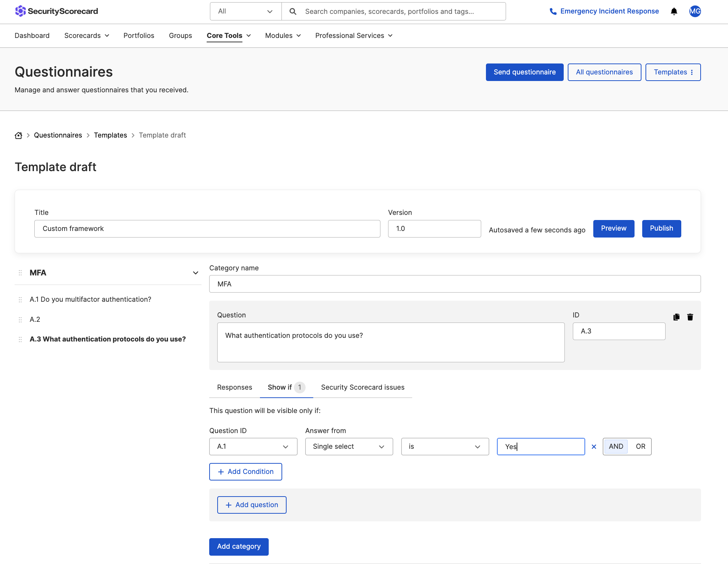Click Add question button
The width and height of the screenshot is (728, 575).
point(252,505)
